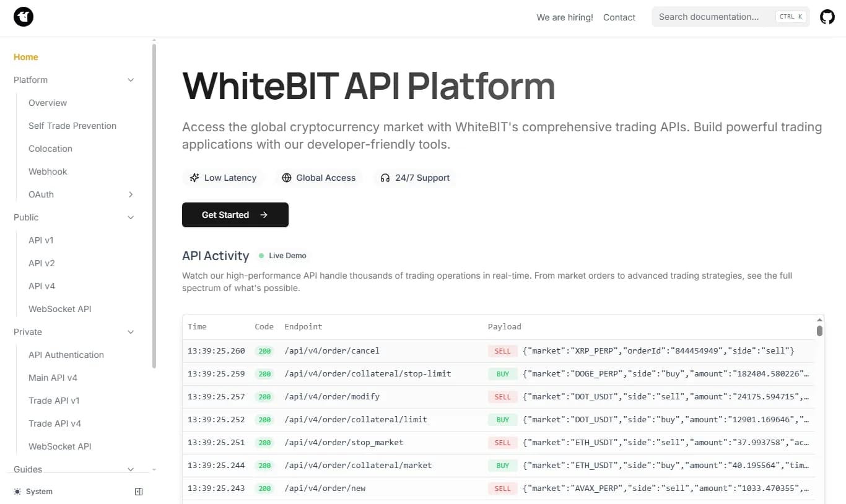Collapse sidebar using the panel icon
Screen dimensions: 846x504
click(139, 492)
